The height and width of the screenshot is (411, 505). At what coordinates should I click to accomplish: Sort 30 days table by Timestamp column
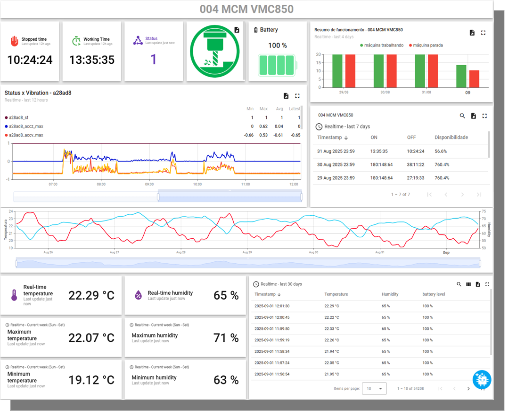[267, 294]
